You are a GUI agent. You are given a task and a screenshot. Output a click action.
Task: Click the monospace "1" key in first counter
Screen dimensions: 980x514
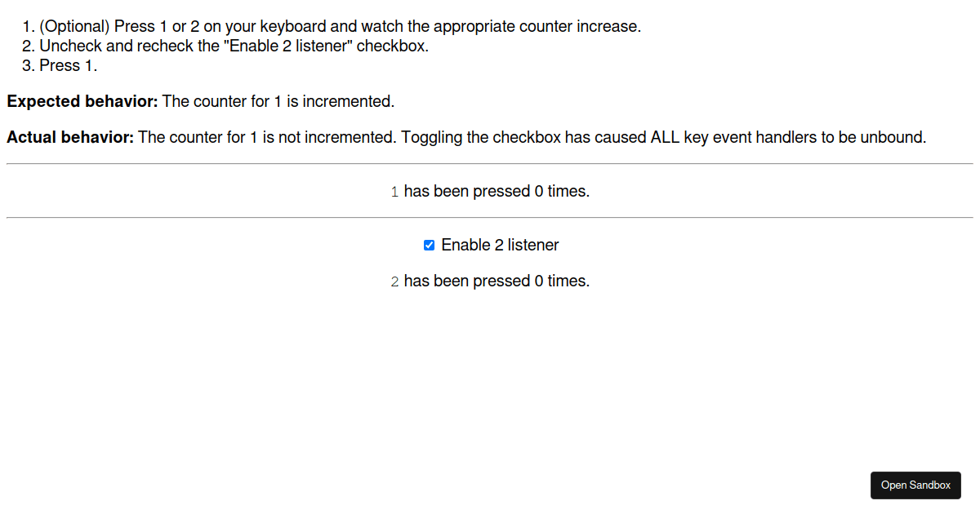point(395,193)
